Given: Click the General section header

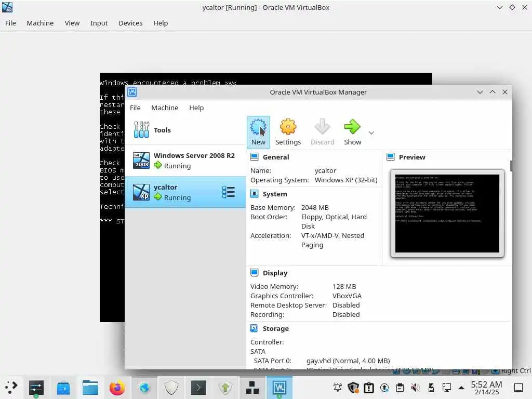Looking at the screenshot, I should (x=276, y=157).
